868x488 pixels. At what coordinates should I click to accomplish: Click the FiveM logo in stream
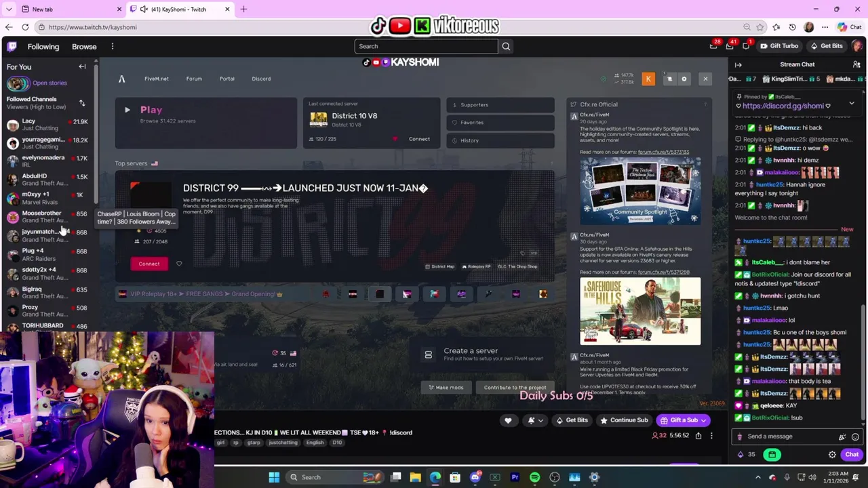tap(122, 79)
